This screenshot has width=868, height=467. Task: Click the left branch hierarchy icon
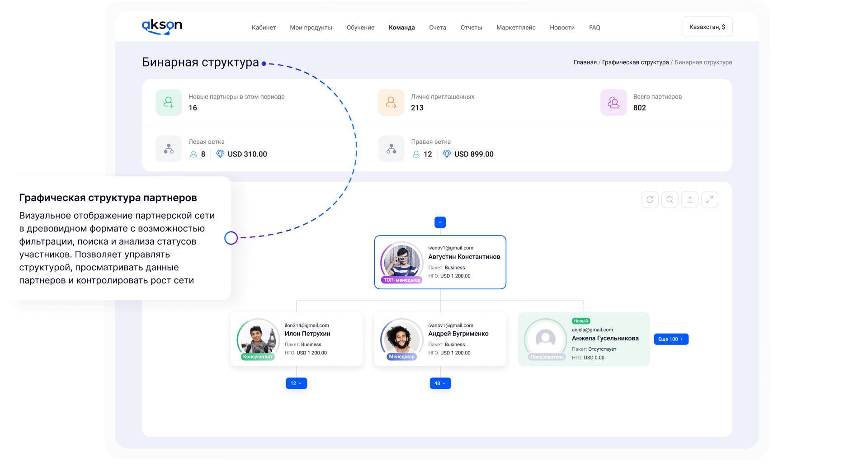169,148
